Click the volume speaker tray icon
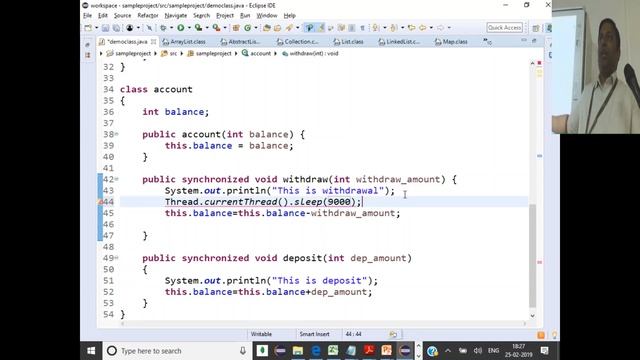 pyautogui.click(x=478, y=351)
